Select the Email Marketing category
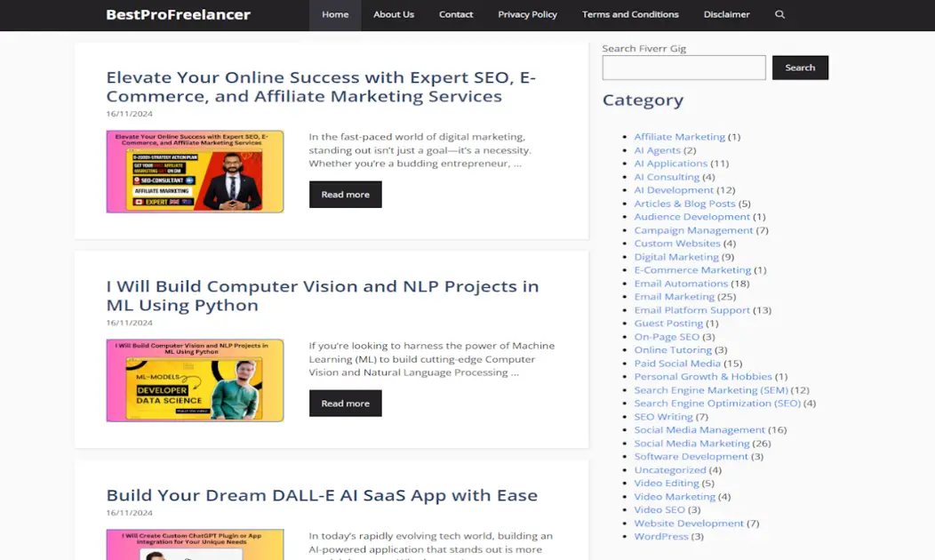 pos(674,296)
